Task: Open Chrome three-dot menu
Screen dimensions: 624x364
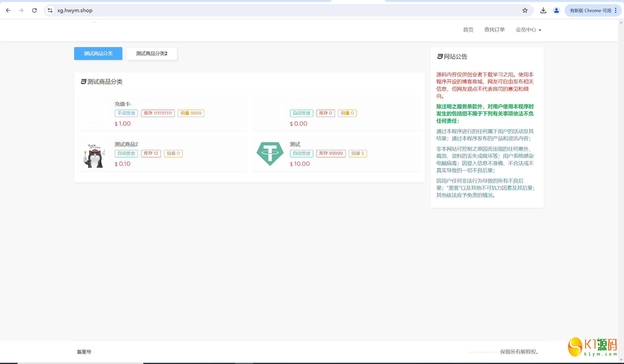Action: [x=616, y=10]
